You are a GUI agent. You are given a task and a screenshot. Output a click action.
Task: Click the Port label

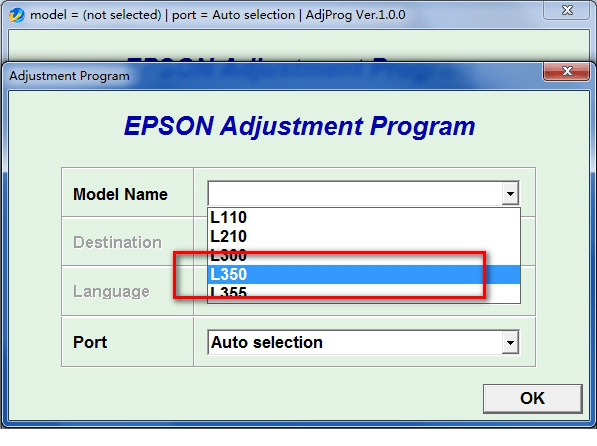click(x=90, y=342)
